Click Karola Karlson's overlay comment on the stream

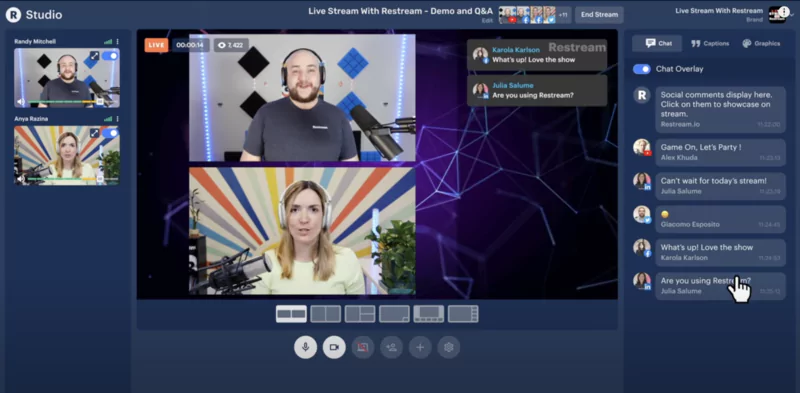click(537, 55)
